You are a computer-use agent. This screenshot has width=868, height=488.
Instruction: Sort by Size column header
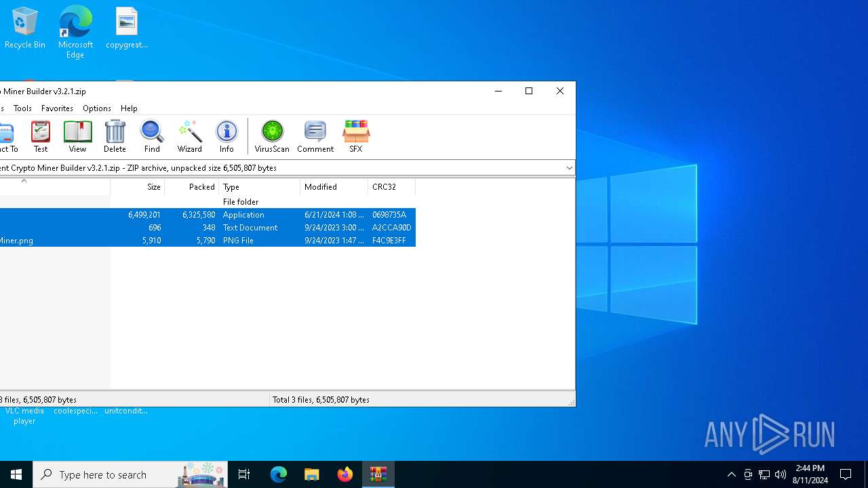[x=138, y=186]
